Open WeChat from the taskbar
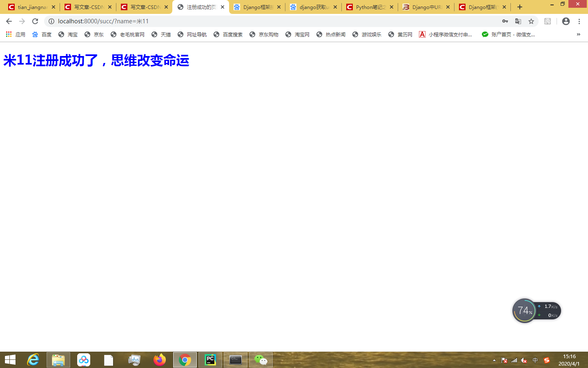This screenshot has height=368, width=588. 261,360
